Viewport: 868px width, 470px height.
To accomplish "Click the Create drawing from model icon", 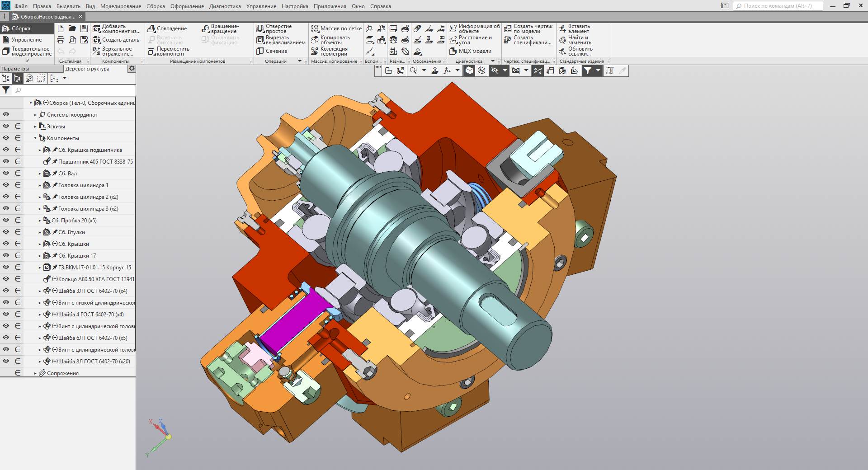I will coord(508,28).
